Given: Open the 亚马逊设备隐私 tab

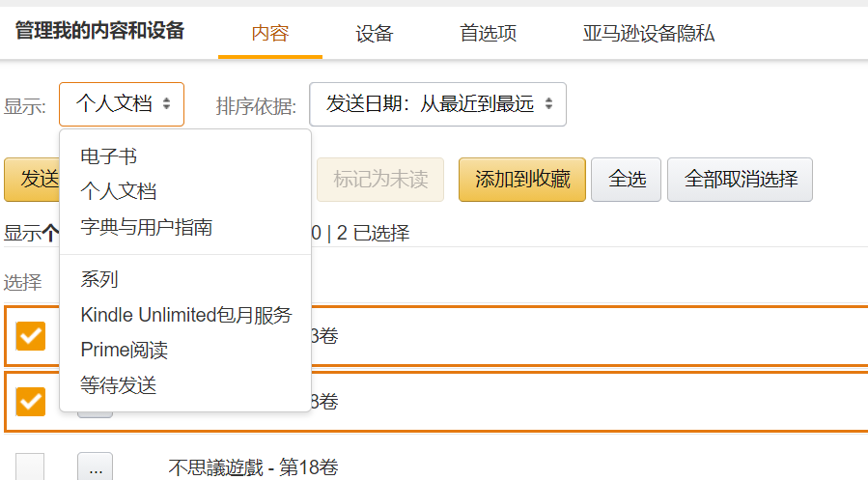Looking at the screenshot, I should pos(649,33).
